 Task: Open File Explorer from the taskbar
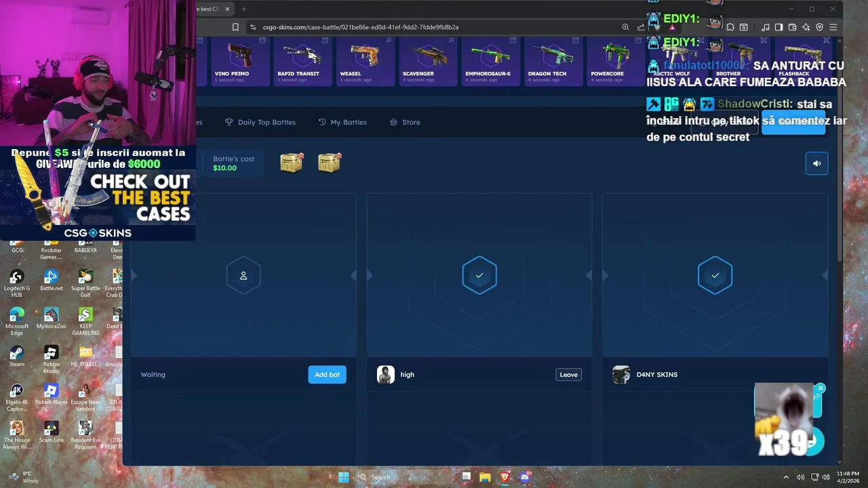[x=485, y=477]
